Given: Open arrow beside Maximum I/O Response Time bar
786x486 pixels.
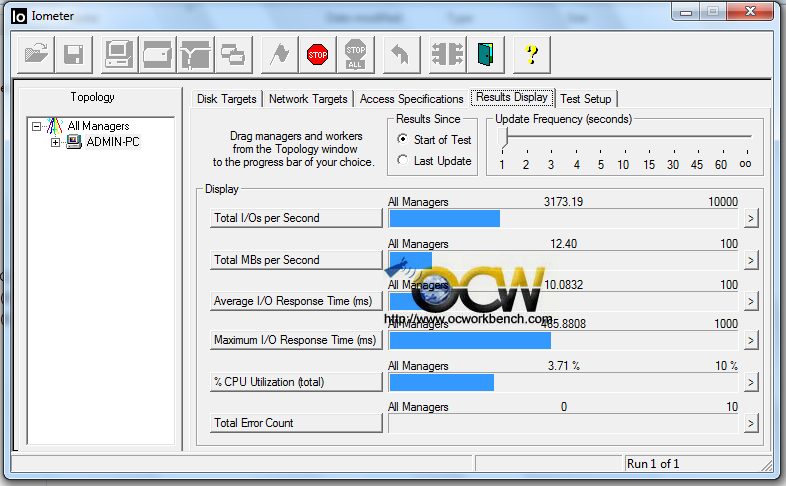Looking at the screenshot, I should point(750,341).
